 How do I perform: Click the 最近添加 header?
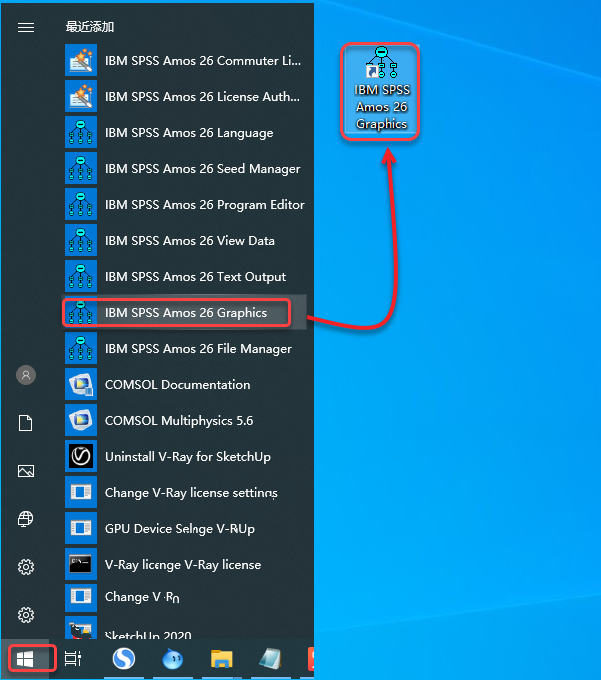[x=90, y=27]
